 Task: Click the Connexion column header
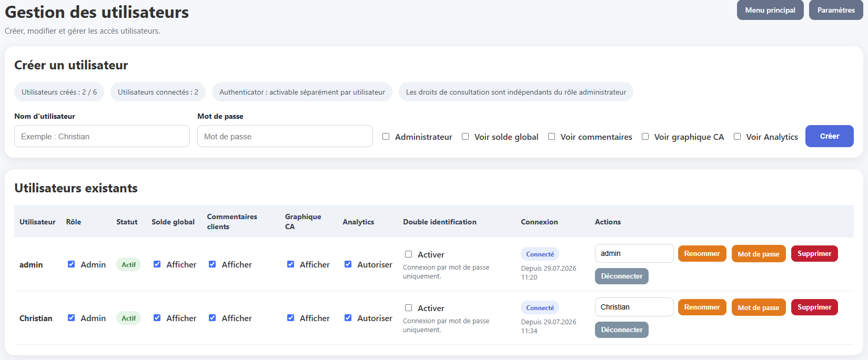(539, 222)
